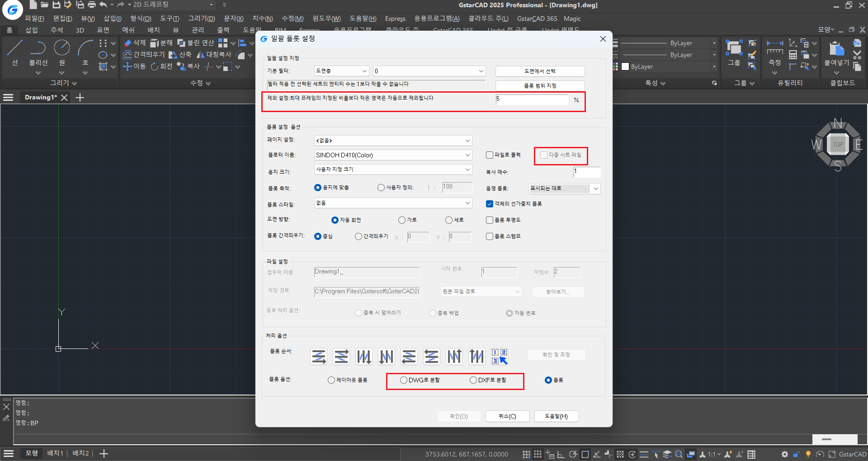The image size is (868, 461).
Task: Click the Copy (복사) tool
Action: click(x=188, y=66)
